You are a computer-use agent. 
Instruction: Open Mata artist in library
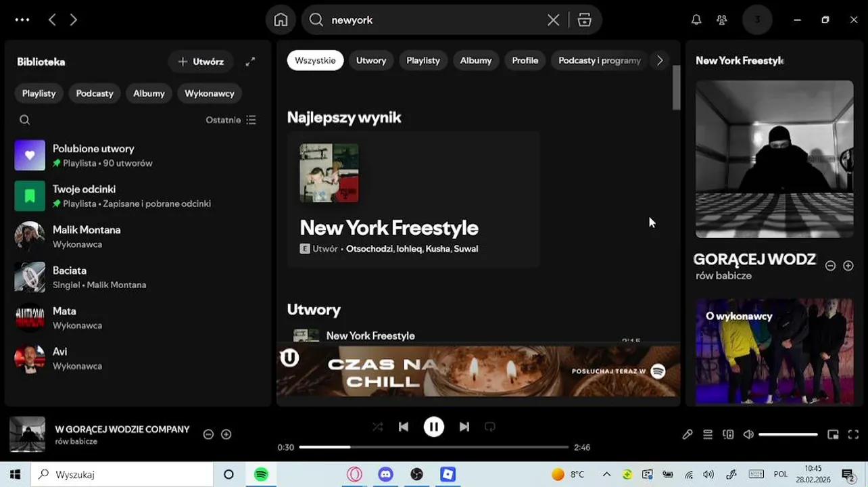pyautogui.click(x=137, y=318)
